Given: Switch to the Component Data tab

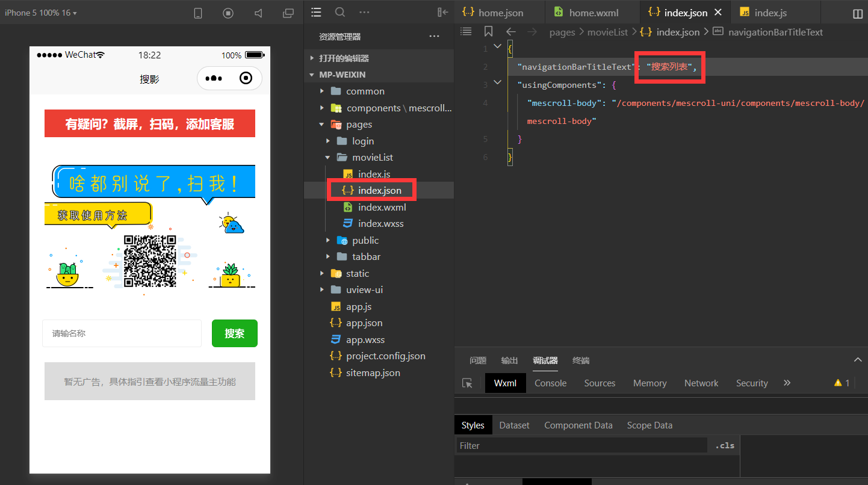Looking at the screenshot, I should (x=578, y=425).
